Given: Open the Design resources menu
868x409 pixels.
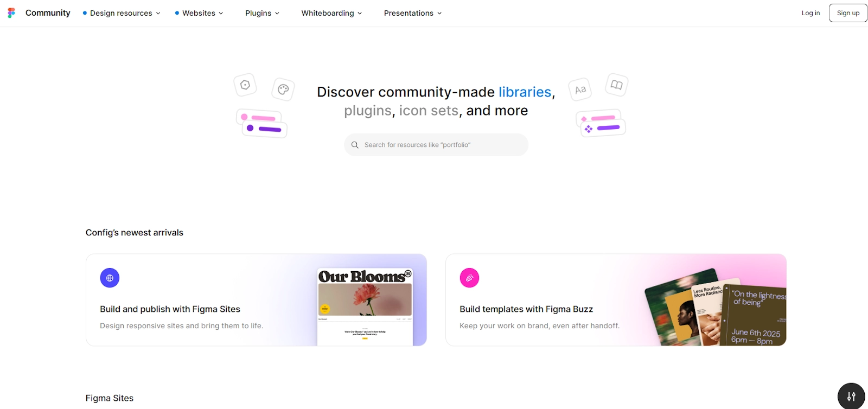Looking at the screenshot, I should click(x=122, y=13).
